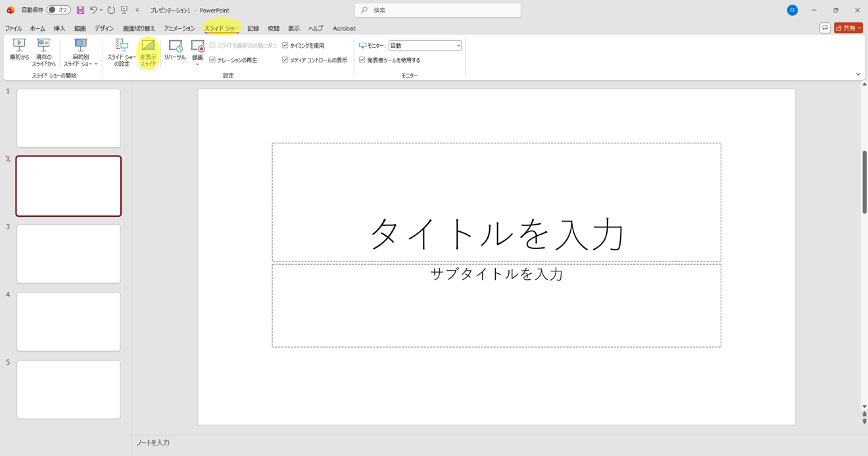Uncheck the ナレーションの再生 checkbox

212,60
